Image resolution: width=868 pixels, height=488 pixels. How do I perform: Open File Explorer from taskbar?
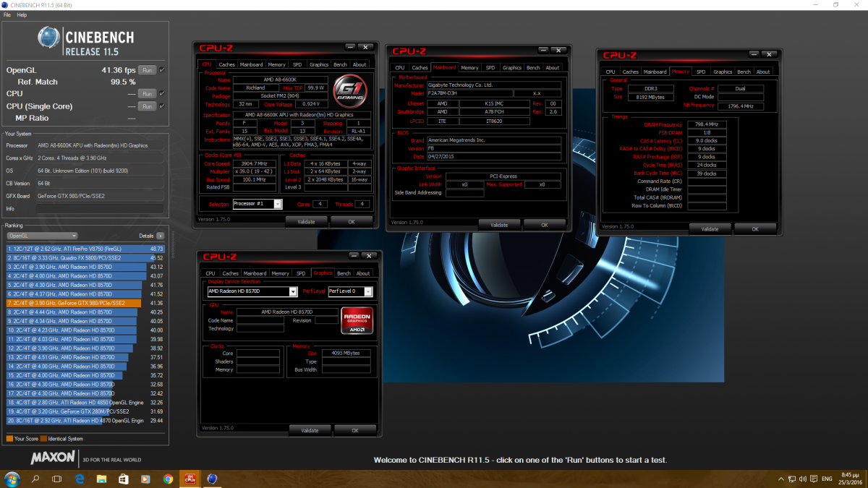click(x=102, y=479)
